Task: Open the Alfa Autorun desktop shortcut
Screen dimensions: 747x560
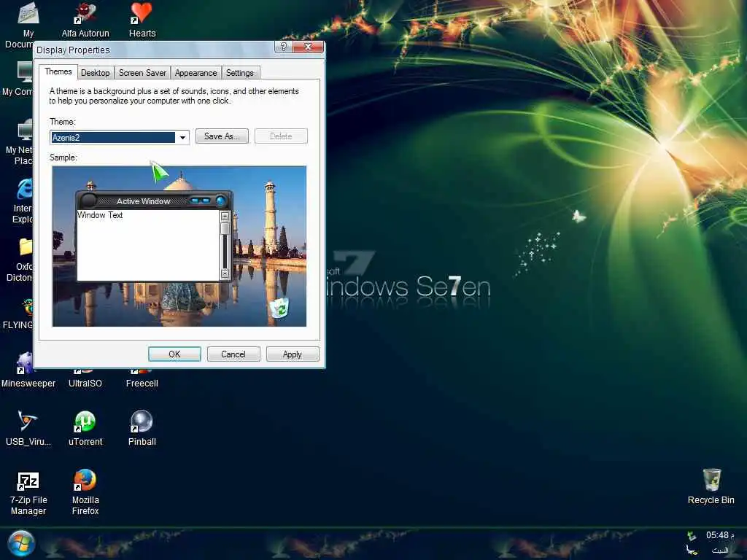Action: (x=85, y=20)
